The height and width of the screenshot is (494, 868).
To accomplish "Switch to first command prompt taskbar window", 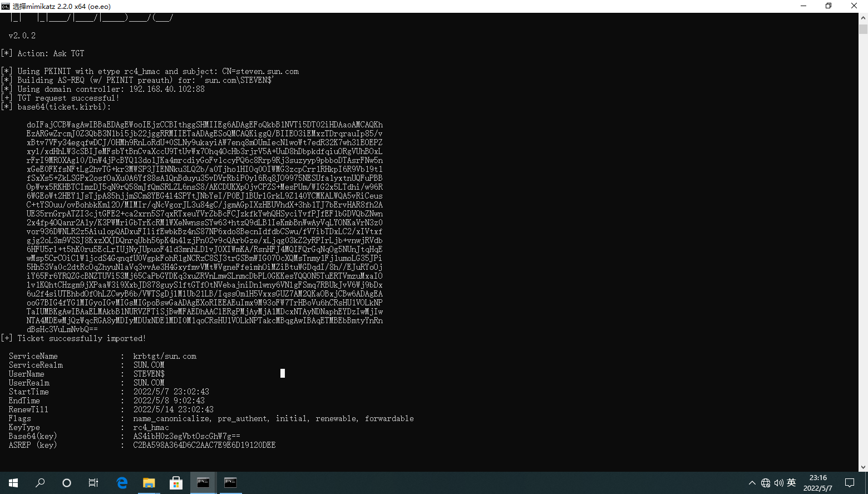I will tap(204, 483).
